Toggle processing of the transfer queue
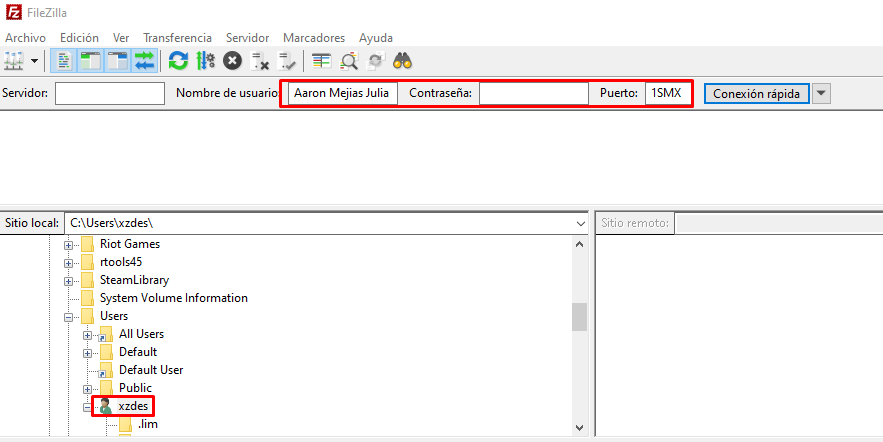The image size is (883, 442). pos(206,61)
